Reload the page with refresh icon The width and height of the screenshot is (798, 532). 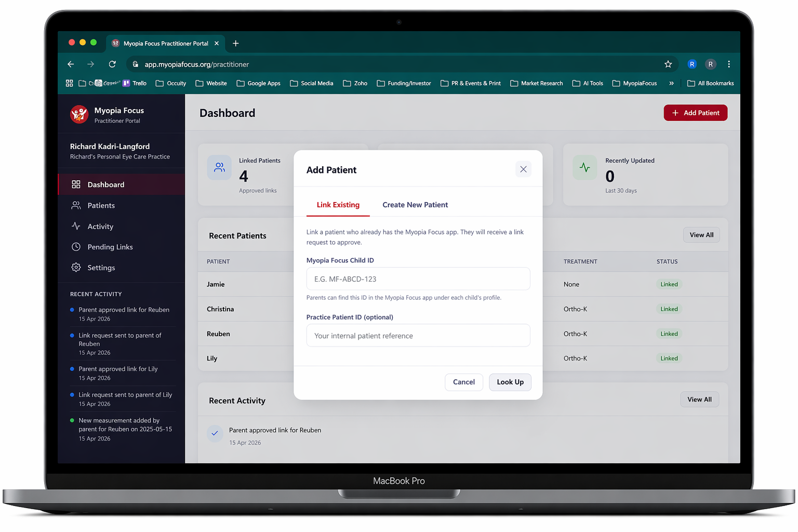(x=112, y=64)
